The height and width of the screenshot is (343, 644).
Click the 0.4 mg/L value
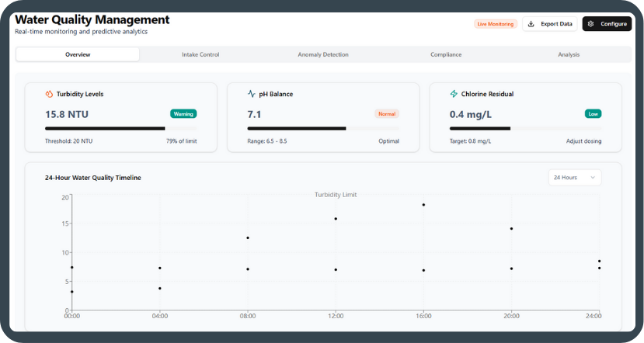(470, 115)
